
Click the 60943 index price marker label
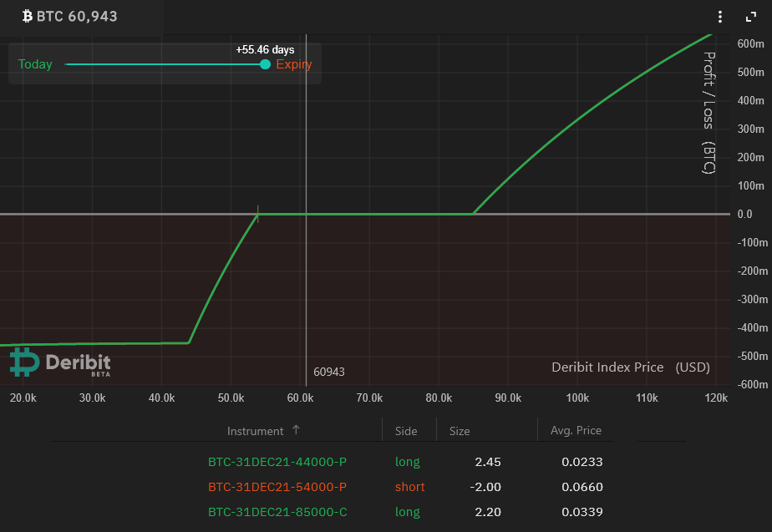[329, 372]
